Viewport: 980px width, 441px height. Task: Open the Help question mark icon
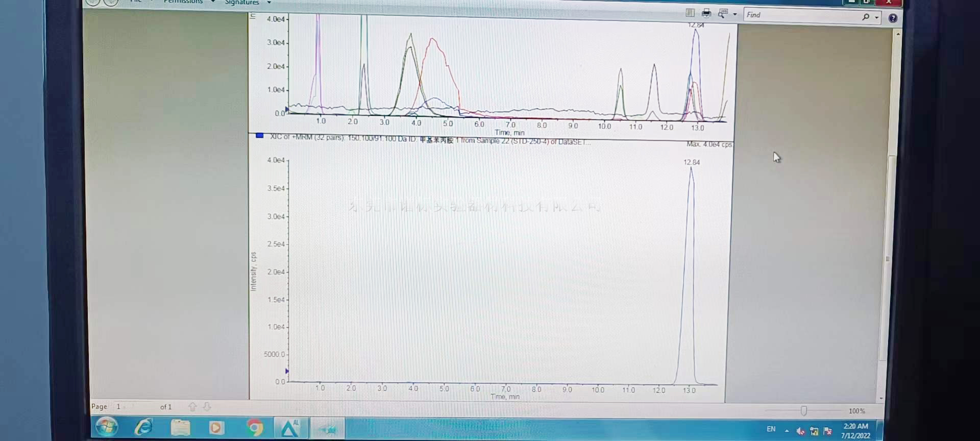(892, 18)
